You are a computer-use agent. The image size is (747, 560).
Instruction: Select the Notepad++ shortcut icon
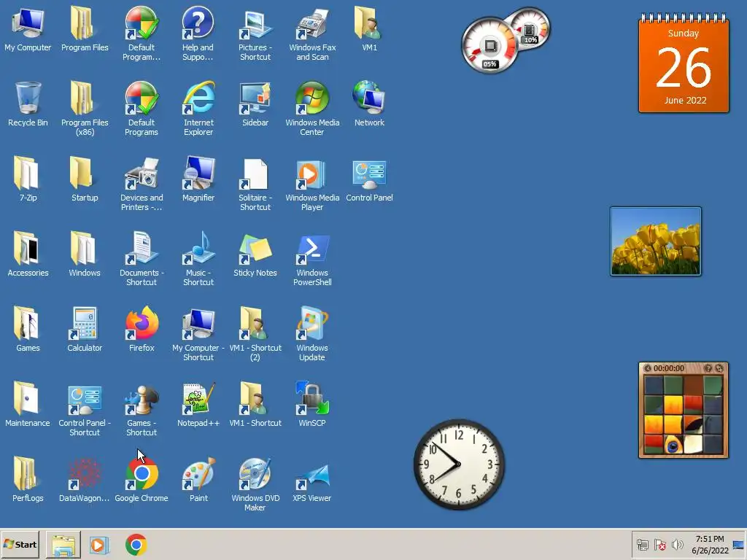click(198, 405)
